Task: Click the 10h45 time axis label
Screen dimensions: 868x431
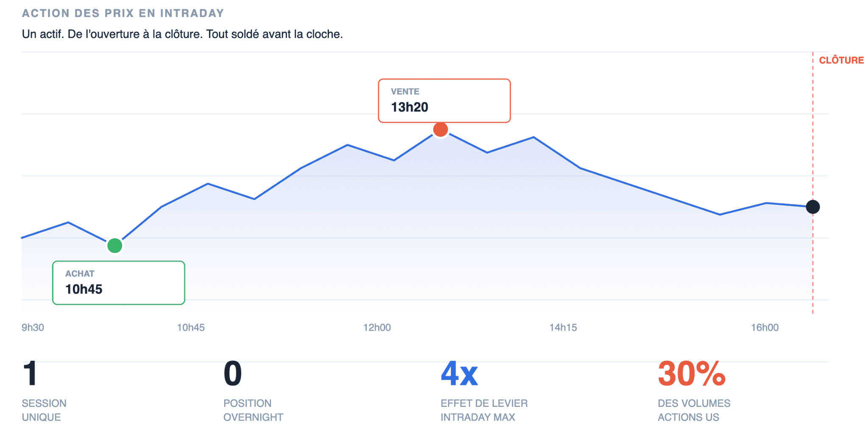Action: click(x=191, y=327)
